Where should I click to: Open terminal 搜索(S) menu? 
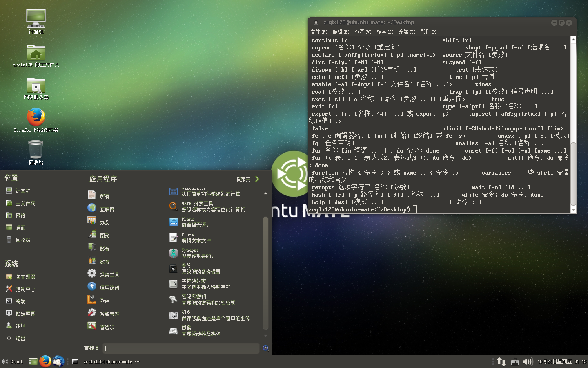click(385, 32)
